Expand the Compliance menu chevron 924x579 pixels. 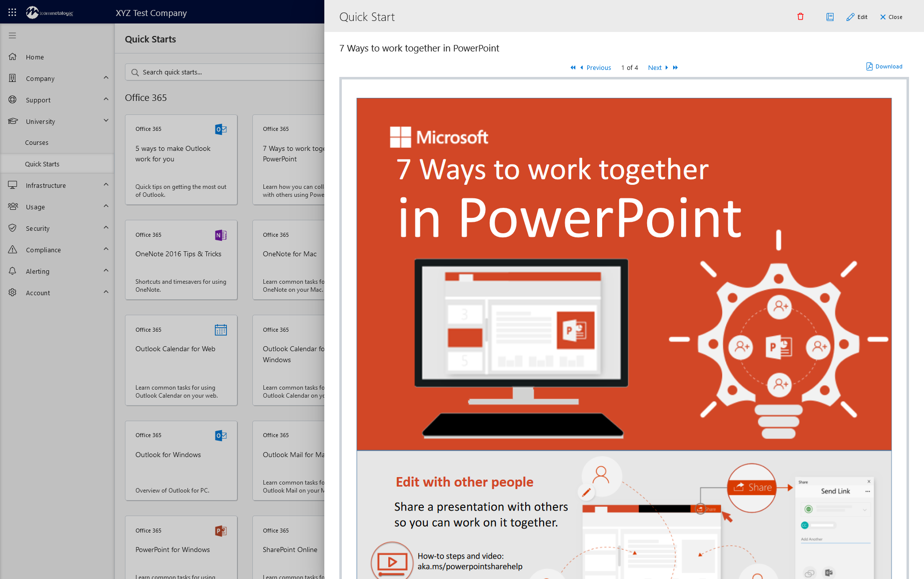point(106,249)
